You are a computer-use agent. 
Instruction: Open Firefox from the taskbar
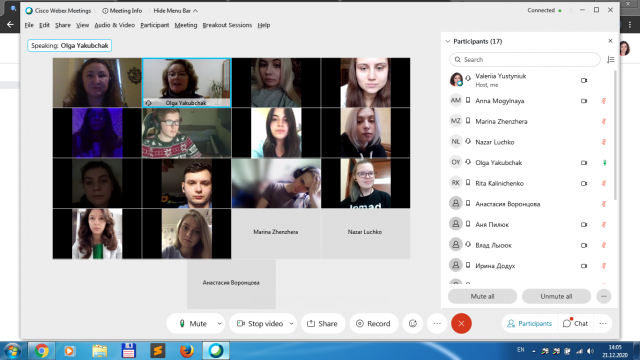187,351
